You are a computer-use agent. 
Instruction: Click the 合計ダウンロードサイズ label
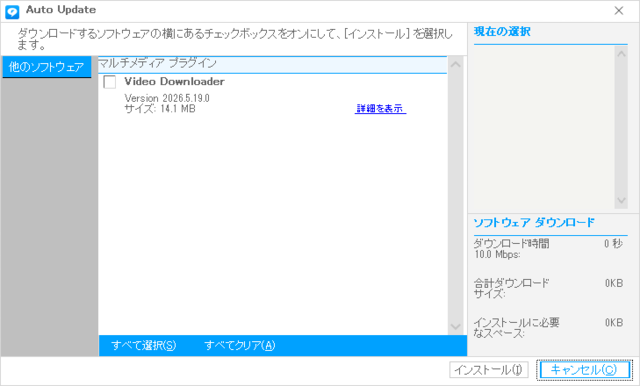(511, 288)
